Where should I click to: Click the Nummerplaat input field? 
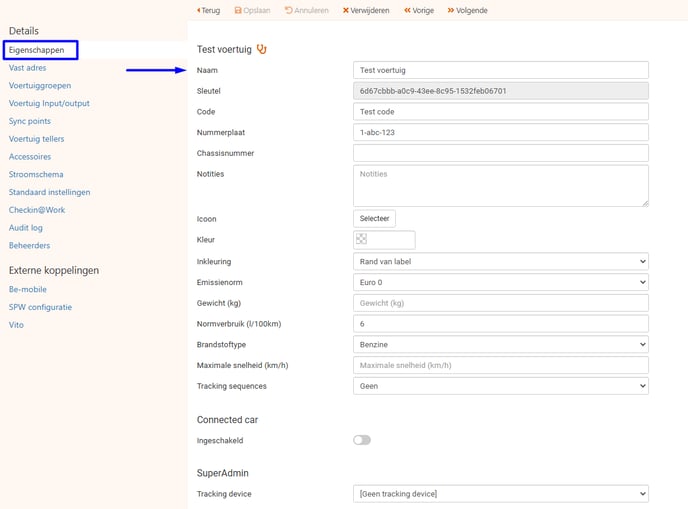[x=500, y=132]
